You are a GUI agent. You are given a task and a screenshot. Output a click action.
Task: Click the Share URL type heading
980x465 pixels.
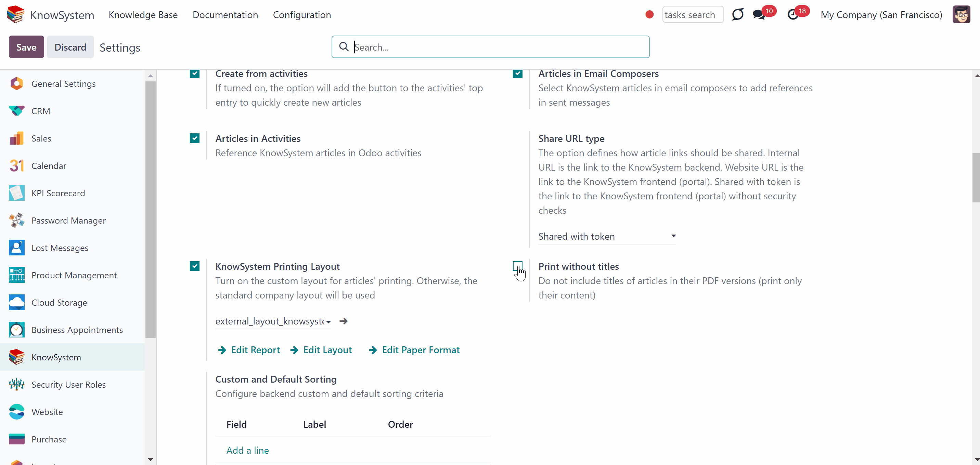pyautogui.click(x=571, y=138)
